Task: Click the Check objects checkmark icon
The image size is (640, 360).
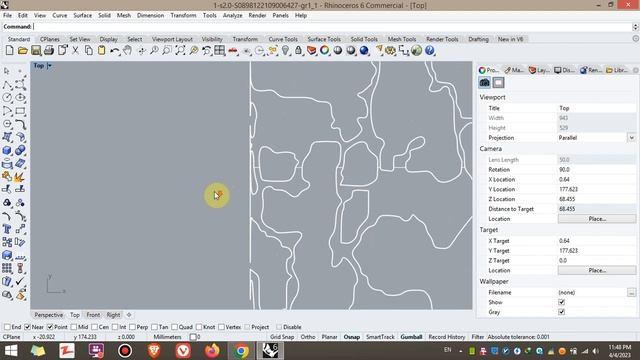Action: pos(20,281)
